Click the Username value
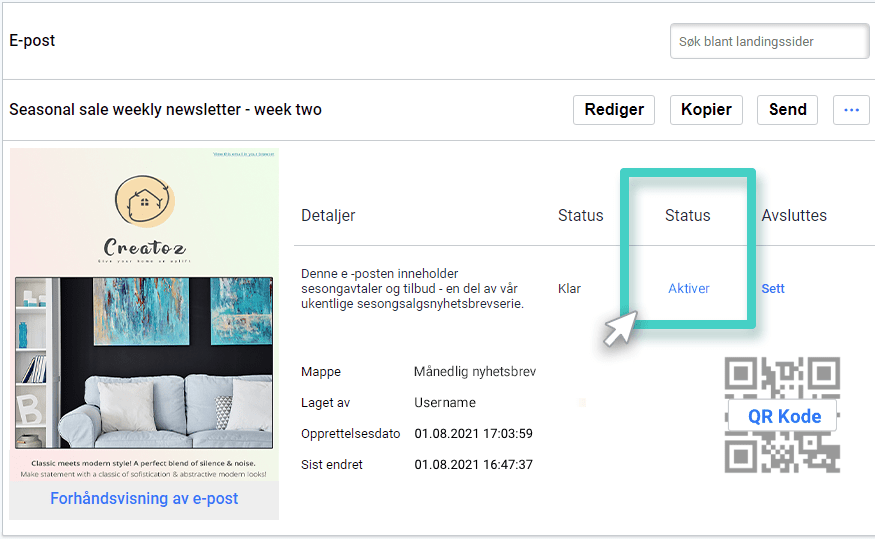This screenshot has width=875, height=539. (445, 402)
